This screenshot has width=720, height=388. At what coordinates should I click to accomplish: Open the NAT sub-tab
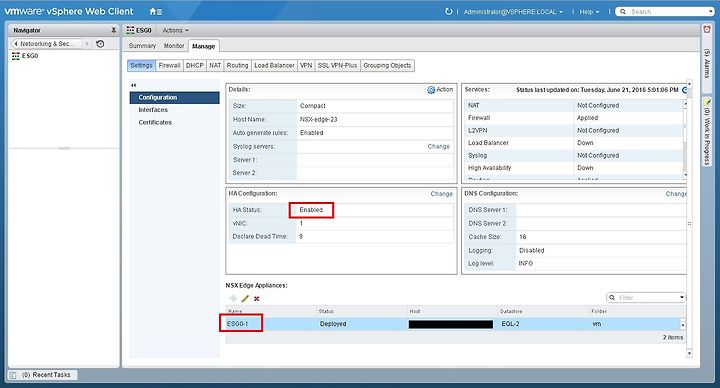[x=215, y=66]
